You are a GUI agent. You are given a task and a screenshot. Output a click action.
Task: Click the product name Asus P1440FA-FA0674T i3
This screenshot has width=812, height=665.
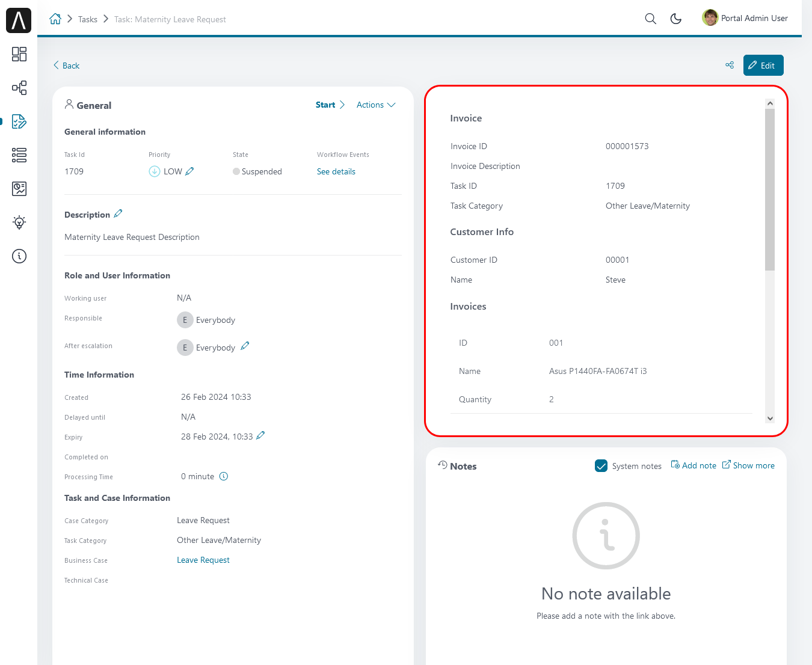(x=598, y=371)
